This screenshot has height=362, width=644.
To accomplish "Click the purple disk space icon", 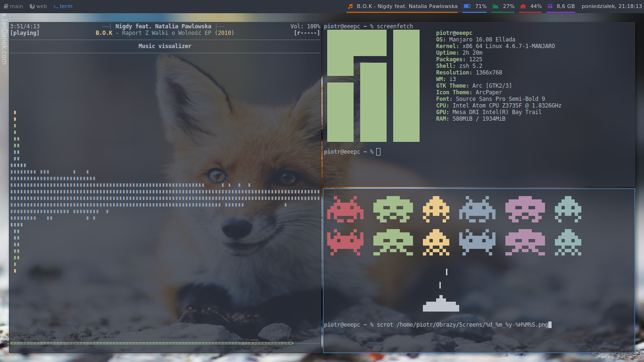I will (550, 6).
